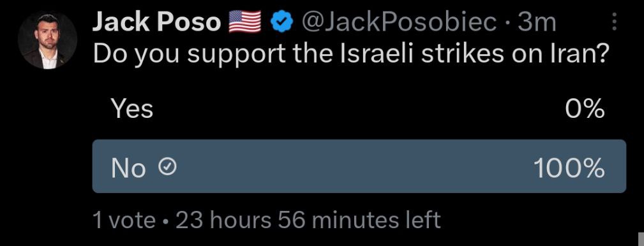644x246 pixels.
Task: Click the circled checkmark next to No
Action: coord(168,166)
